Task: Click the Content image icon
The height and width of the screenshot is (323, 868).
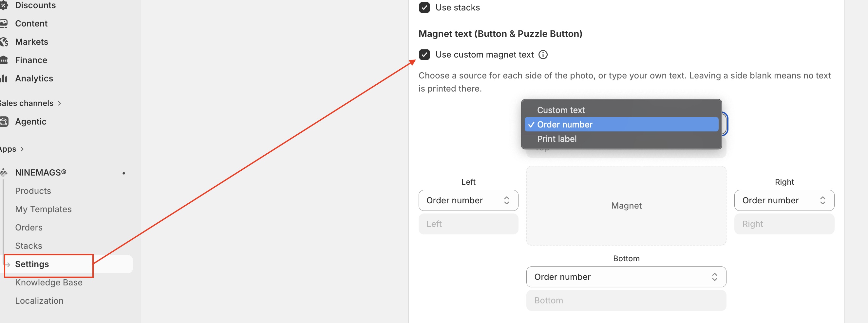Action: click(4, 24)
